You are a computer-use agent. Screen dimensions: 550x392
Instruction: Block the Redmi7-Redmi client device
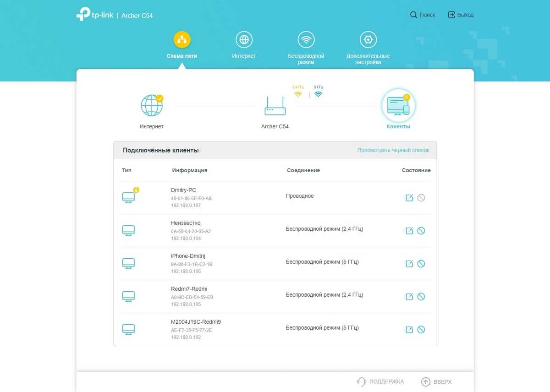click(x=421, y=297)
